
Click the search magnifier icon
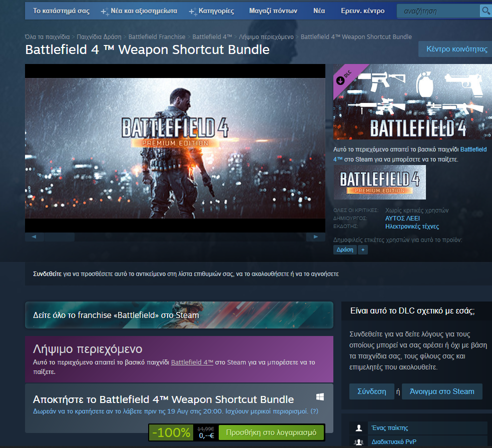click(x=485, y=11)
